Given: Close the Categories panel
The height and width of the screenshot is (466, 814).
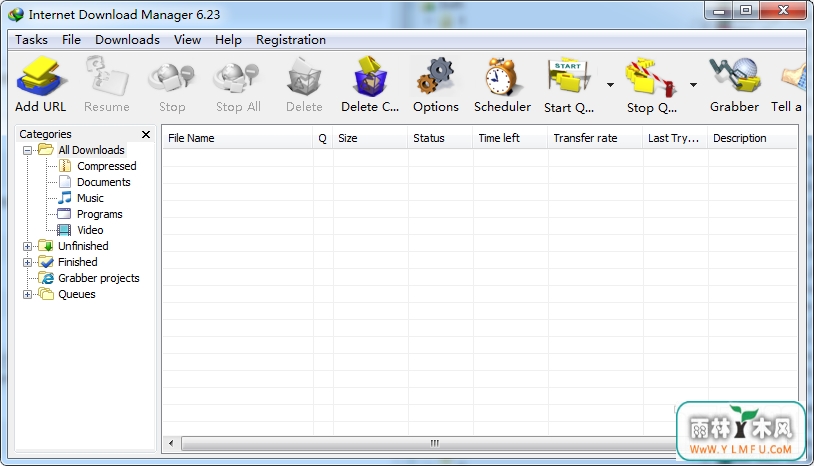Looking at the screenshot, I should tap(146, 134).
